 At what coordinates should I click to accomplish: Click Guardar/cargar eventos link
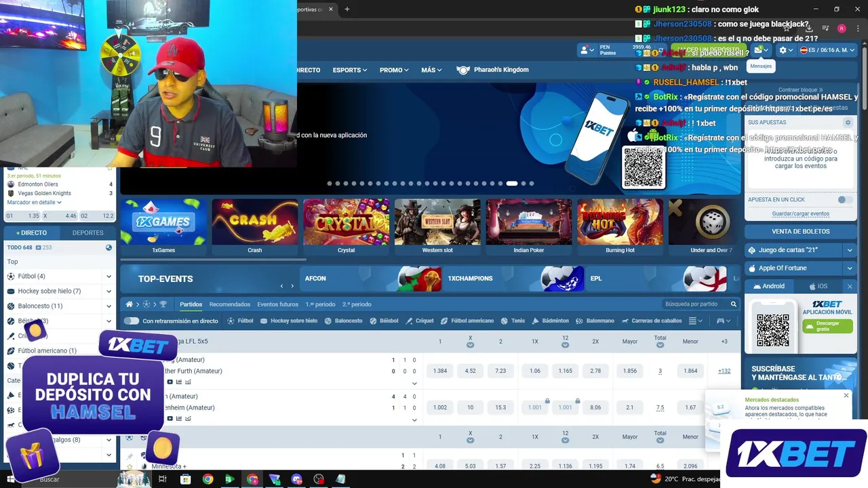pyautogui.click(x=800, y=213)
